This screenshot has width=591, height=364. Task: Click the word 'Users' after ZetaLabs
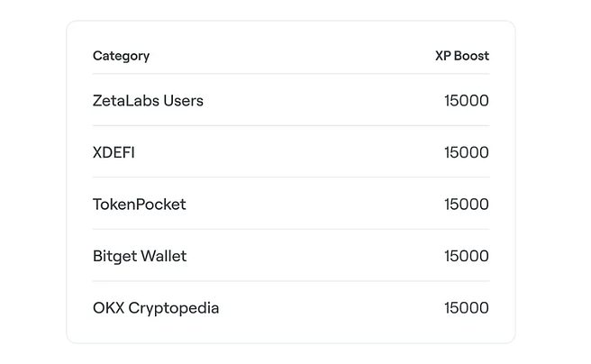pyautogui.click(x=183, y=101)
